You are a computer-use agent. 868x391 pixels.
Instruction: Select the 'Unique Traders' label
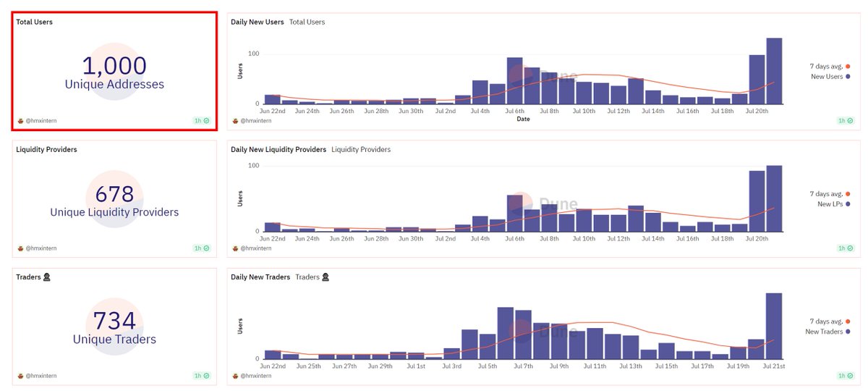coord(114,340)
